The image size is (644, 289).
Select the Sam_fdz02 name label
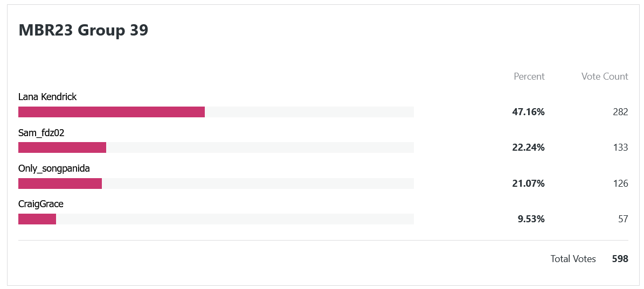point(41,133)
